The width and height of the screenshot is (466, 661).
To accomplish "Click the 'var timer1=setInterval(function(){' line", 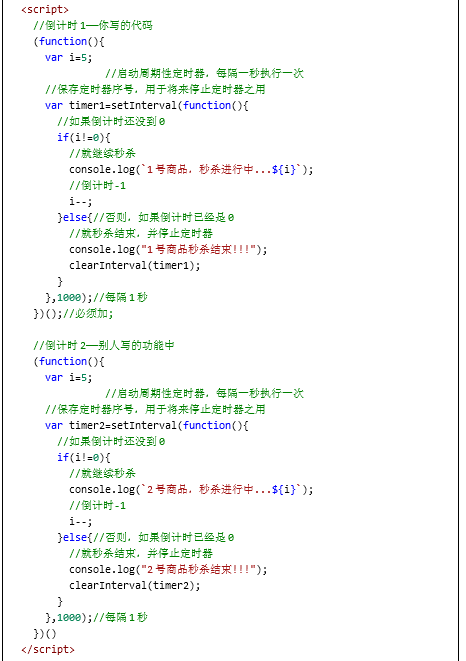I will [x=147, y=105].
